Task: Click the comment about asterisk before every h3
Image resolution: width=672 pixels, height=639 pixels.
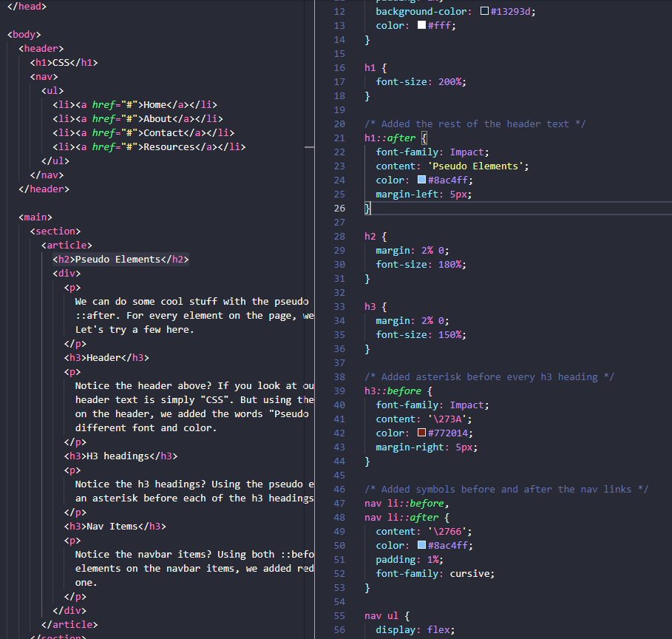Action: click(x=489, y=376)
